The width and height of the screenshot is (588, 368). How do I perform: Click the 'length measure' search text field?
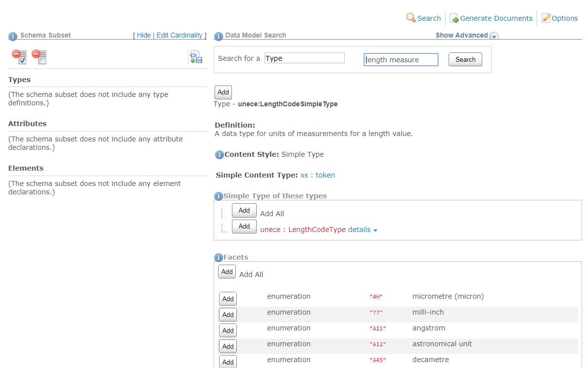401,60
